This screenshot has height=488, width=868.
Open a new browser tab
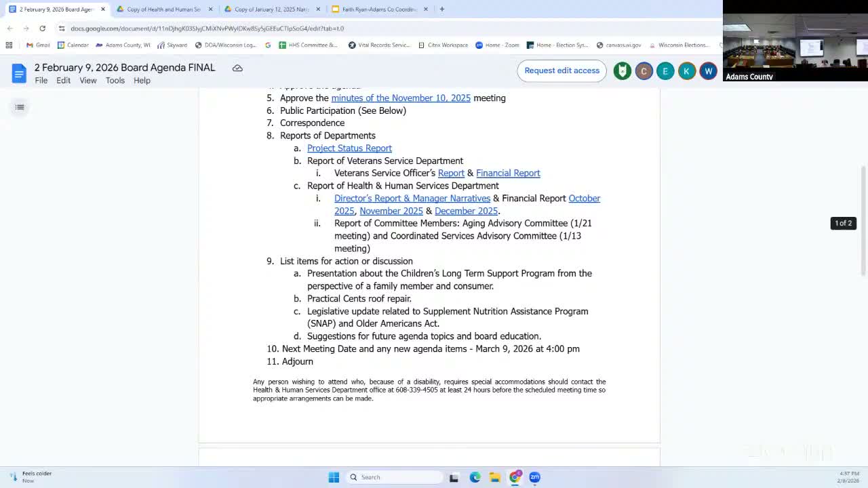coord(442,9)
